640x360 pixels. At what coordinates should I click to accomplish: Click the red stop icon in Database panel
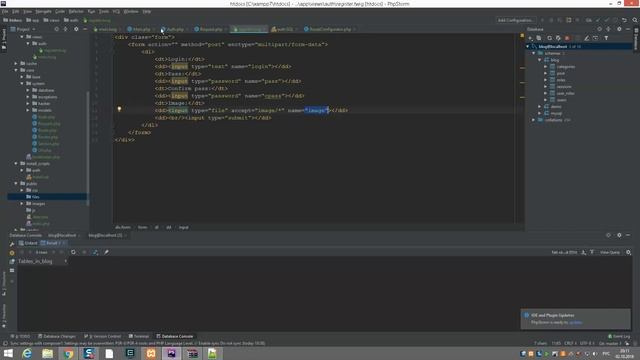[x=567, y=38]
